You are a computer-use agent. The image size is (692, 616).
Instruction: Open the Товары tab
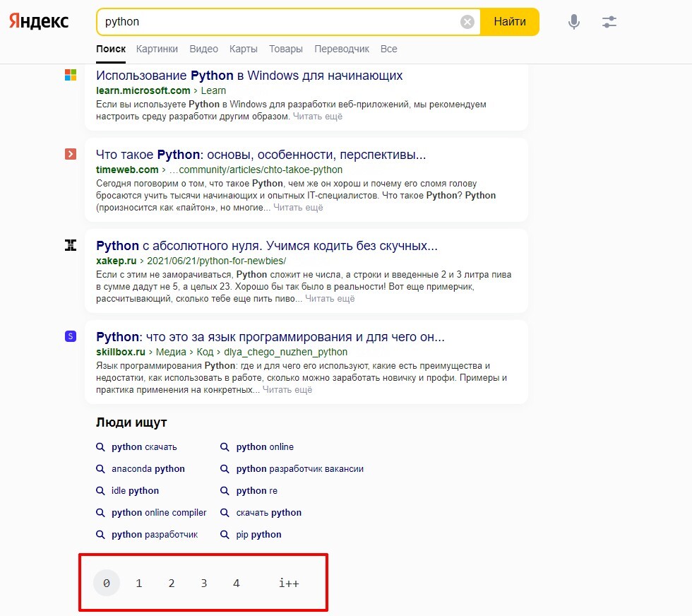pyautogui.click(x=285, y=49)
